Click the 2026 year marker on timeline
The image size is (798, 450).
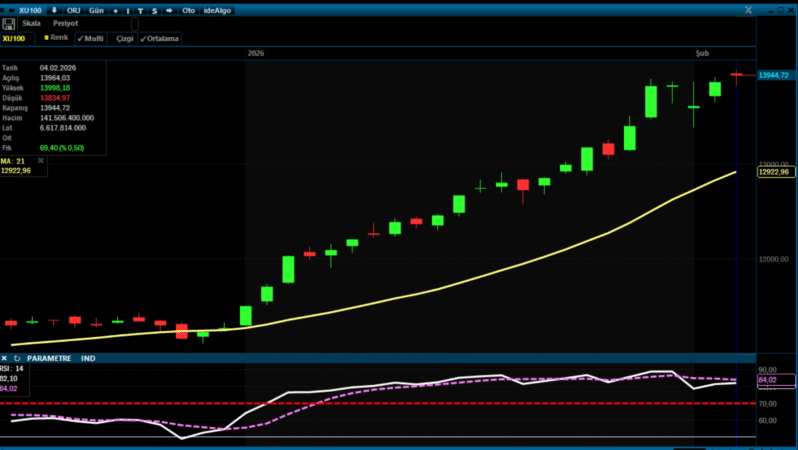tap(255, 53)
